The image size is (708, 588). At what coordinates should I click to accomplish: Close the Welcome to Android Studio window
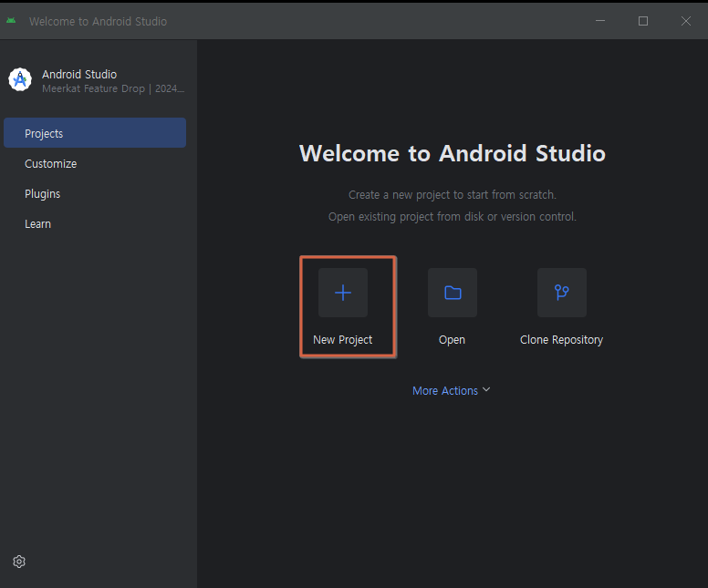click(x=686, y=21)
